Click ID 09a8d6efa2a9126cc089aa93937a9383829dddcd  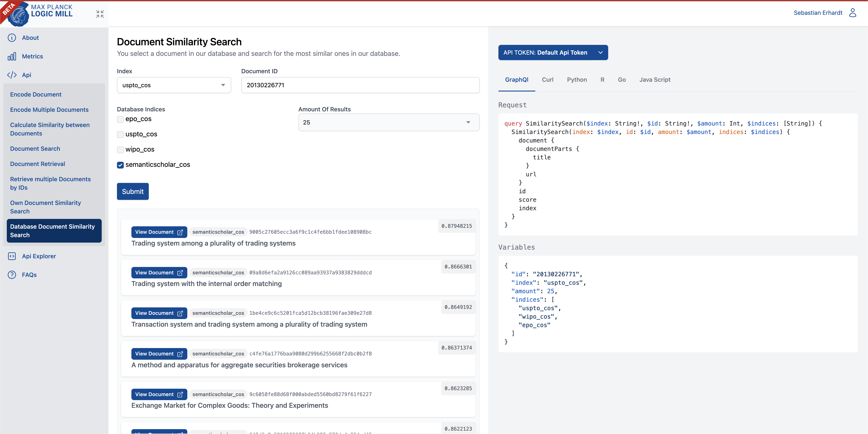310,273
